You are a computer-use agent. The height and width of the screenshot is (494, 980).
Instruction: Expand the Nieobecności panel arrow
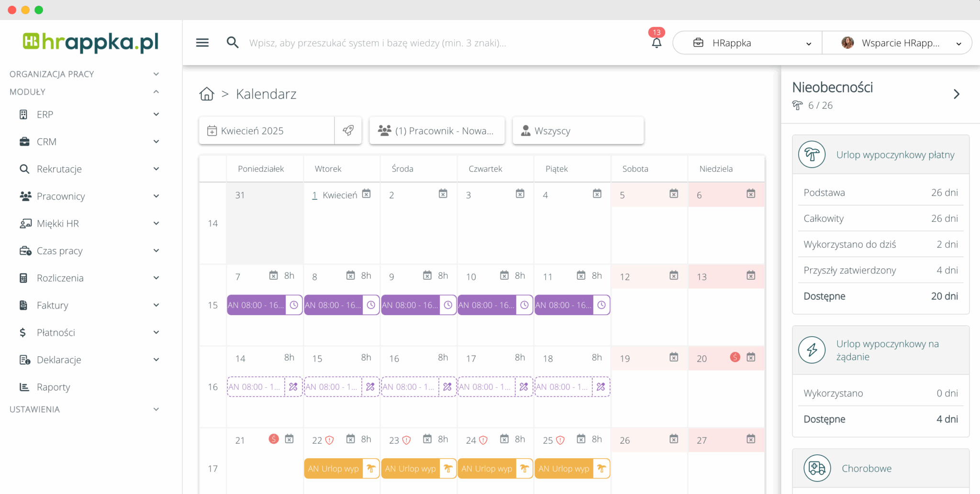956,94
